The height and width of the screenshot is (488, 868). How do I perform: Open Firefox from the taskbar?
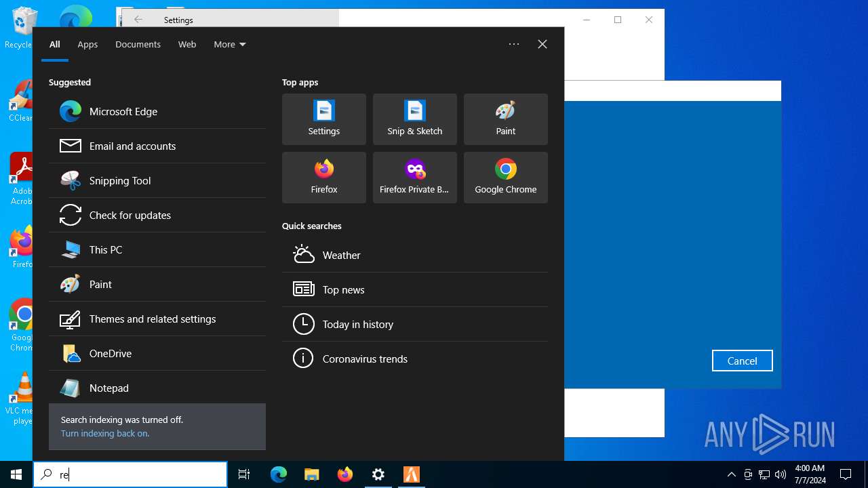[345, 474]
